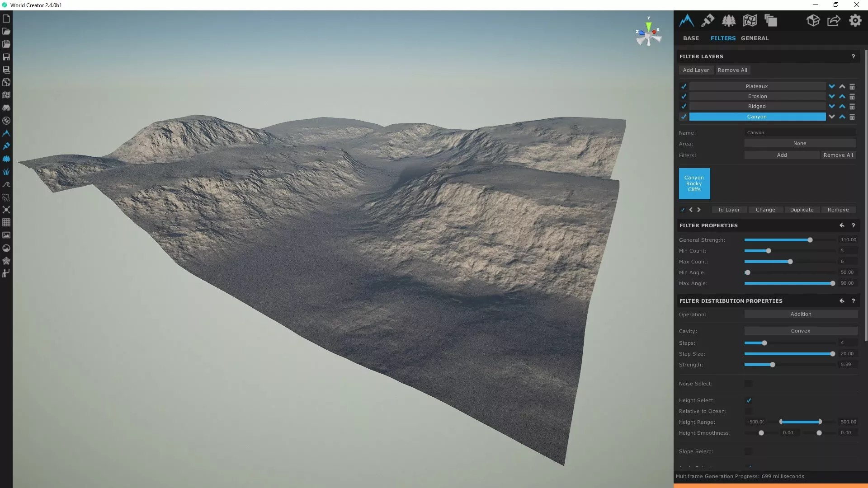
Task: Disable the Plateaux filter layer checkbox
Action: point(684,86)
